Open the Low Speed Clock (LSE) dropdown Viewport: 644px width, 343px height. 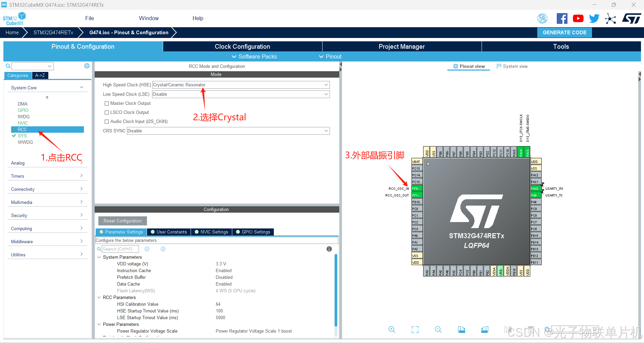click(x=241, y=94)
